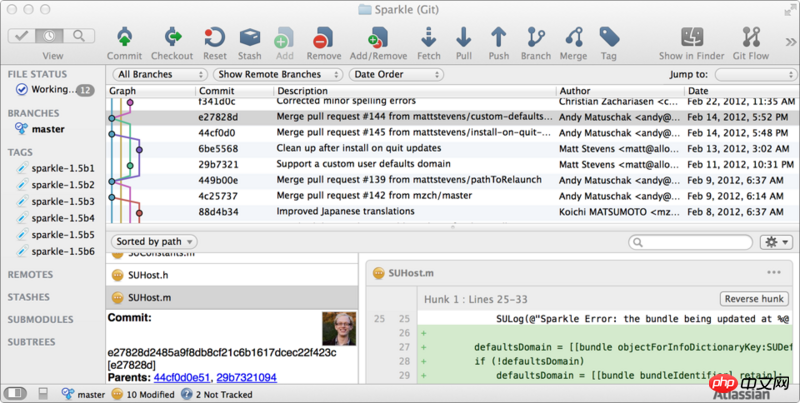Screen dimensions: 800x403
Task: Open the Sorted by path dropdown
Action: 154,241
